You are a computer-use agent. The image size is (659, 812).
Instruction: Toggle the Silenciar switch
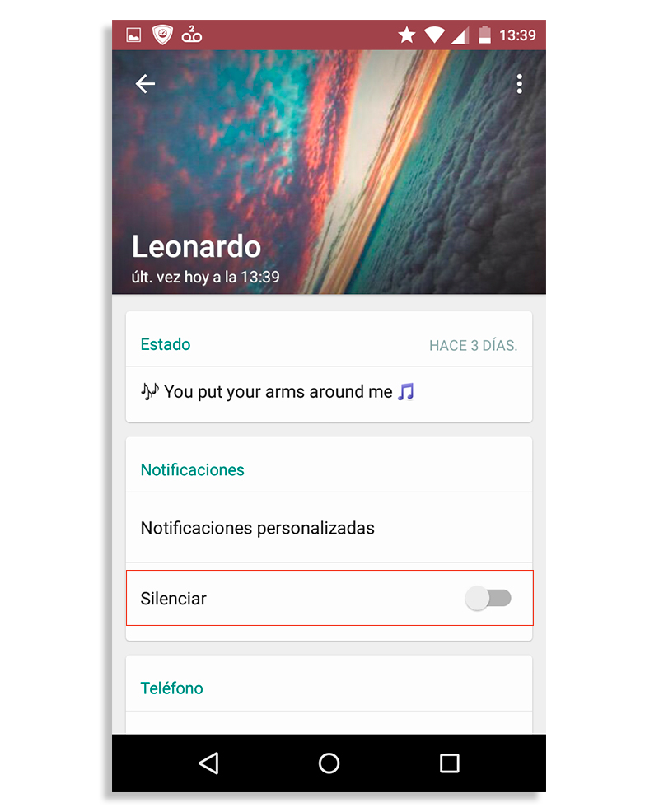pyautogui.click(x=488, y=599)
